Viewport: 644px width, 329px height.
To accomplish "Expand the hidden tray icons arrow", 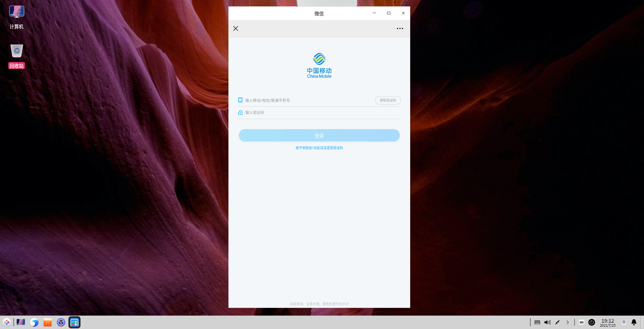I will 568,322.
